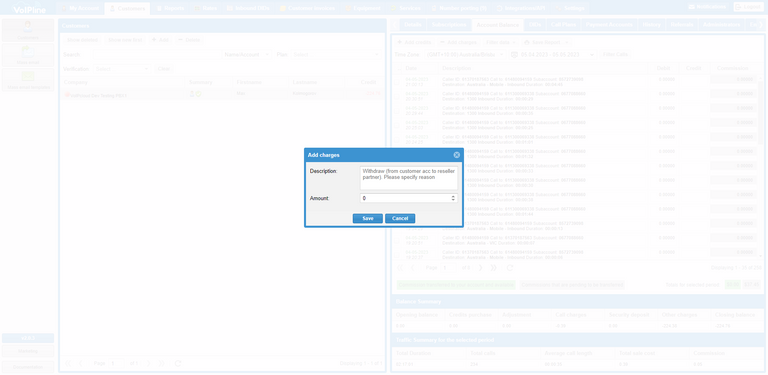Focus the Amount field in dialog
The height and width of the screenshot is (375, 768).
click(x=405, y=198)
